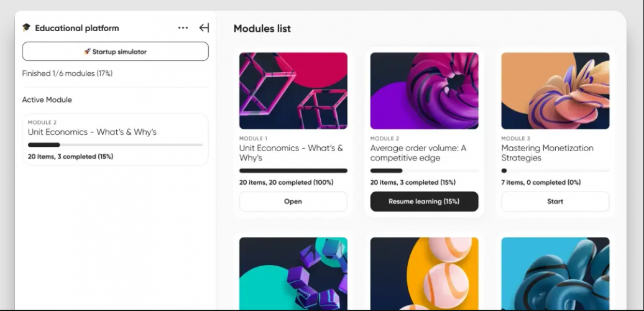The width and height of the screenshot is (644, 311).
Task: Click the graduation cap logo icon
Action: pos(26,28)
